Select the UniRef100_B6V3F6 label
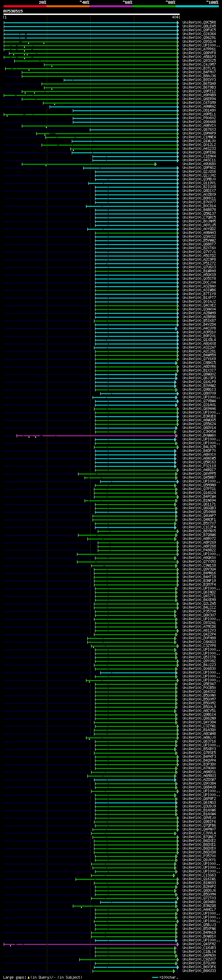222x980 pixels. (x=199, y=967)
